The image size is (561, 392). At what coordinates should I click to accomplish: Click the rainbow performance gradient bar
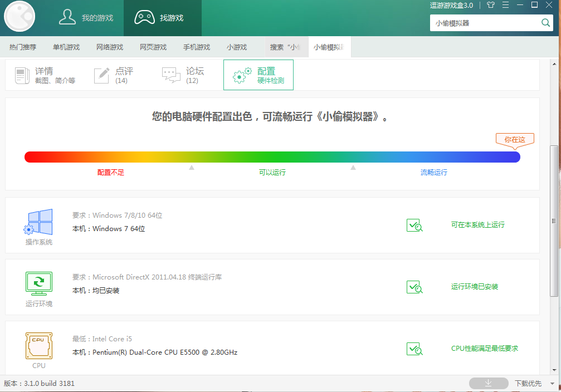tap(272, 157)
